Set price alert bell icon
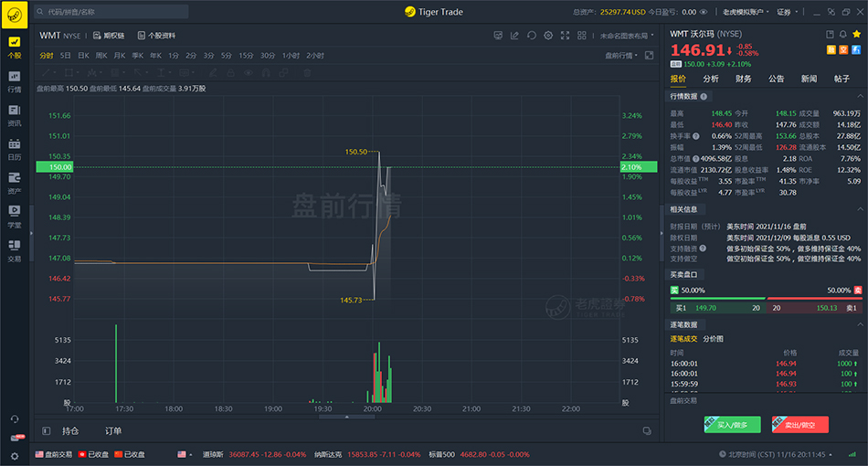 click(x=843, y=35)
